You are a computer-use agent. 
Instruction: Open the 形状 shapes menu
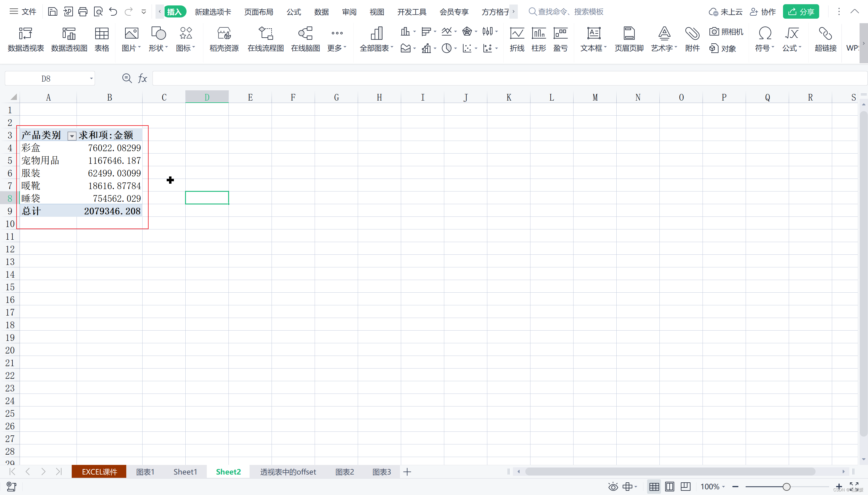coord(158,39)
